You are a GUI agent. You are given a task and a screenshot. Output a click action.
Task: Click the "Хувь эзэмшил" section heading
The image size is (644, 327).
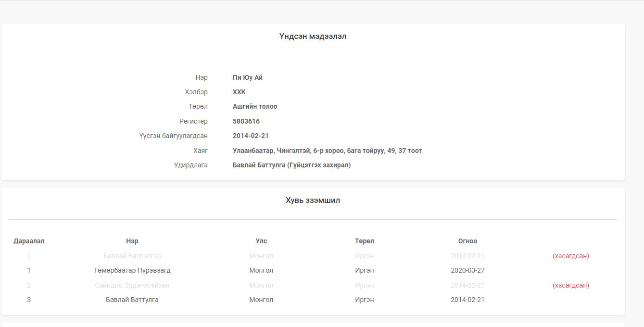click(313, 201)
